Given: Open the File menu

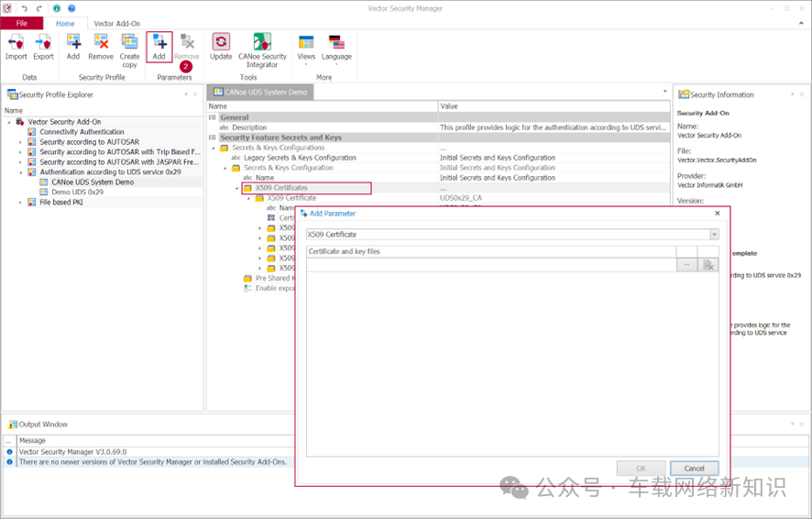Looking at the screenshot, I should (22, 23).
